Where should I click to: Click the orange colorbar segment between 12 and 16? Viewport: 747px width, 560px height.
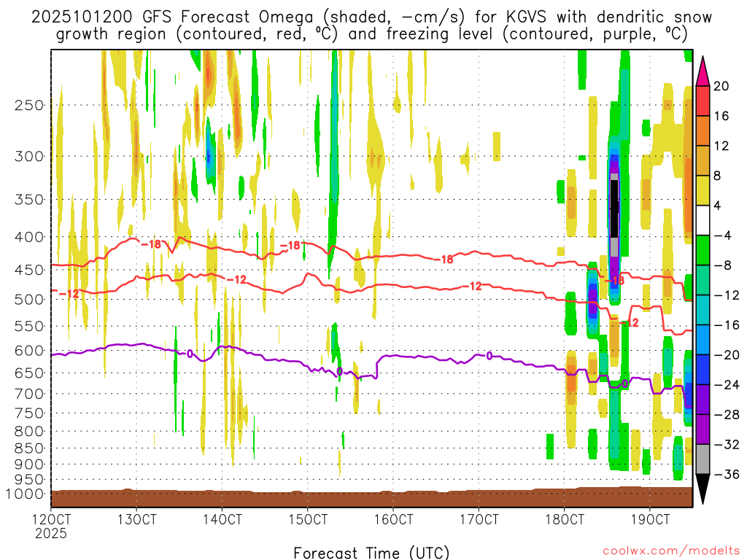coord(703,131)
